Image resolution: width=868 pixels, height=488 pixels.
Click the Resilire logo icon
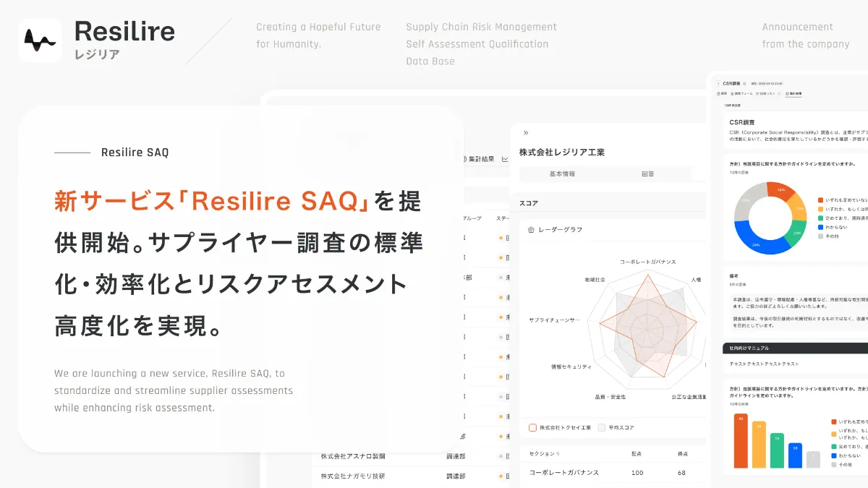point(40,40)
